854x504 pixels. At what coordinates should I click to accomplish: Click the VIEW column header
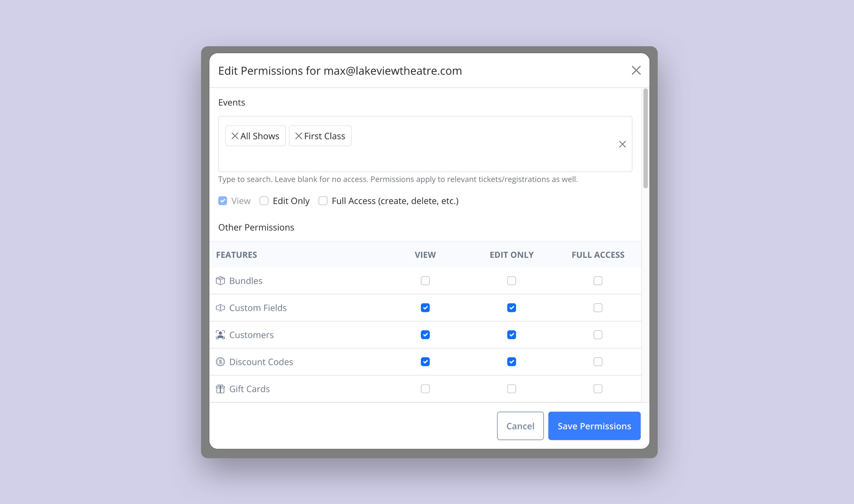point(425,255)
